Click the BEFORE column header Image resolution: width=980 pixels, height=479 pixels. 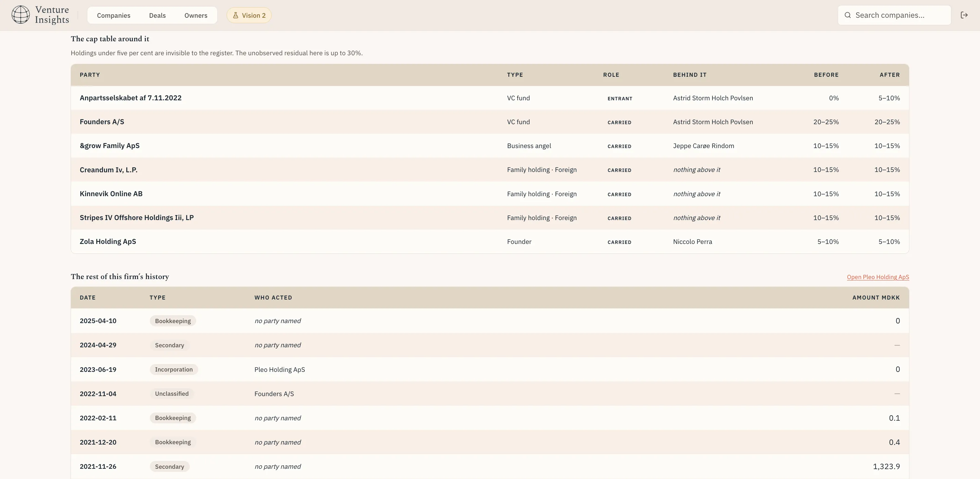(826, 75)
